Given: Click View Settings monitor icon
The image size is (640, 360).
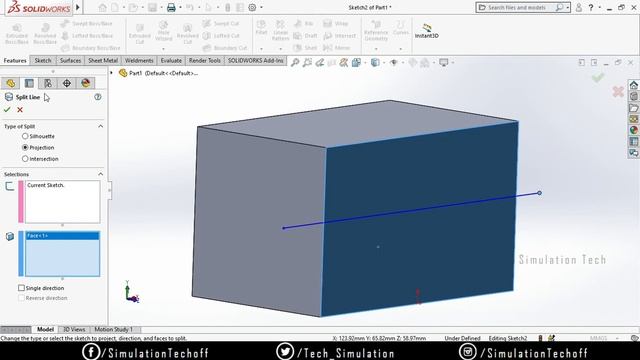Looking at the screenshot, I should click(x=443, y=62).
